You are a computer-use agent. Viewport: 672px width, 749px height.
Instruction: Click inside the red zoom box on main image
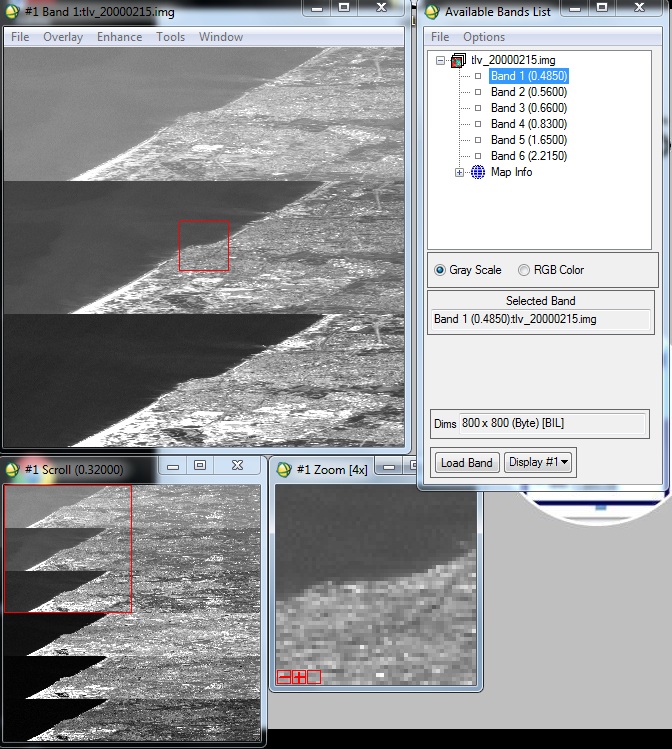[204, 246]
